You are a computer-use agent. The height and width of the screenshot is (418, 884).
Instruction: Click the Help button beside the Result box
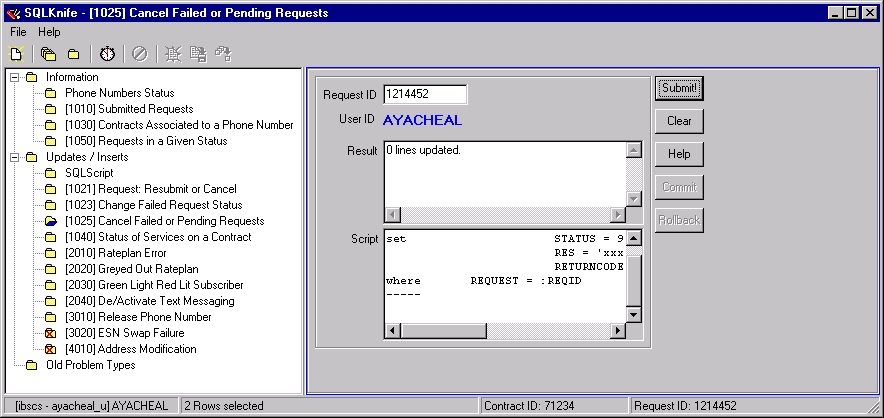click(x=679, y=154)
